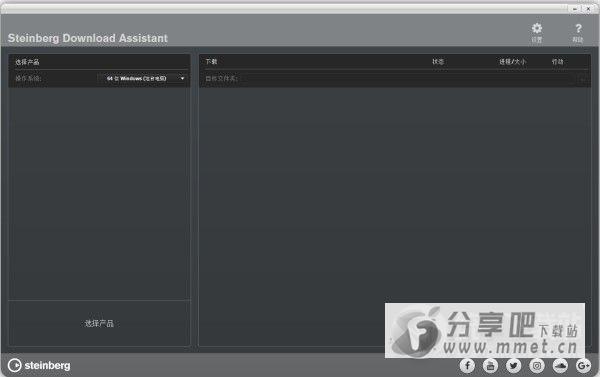The width and height of the screenshot is (600, 377).
Task: Open settings via the gear icon
Action: pos(537,28)
